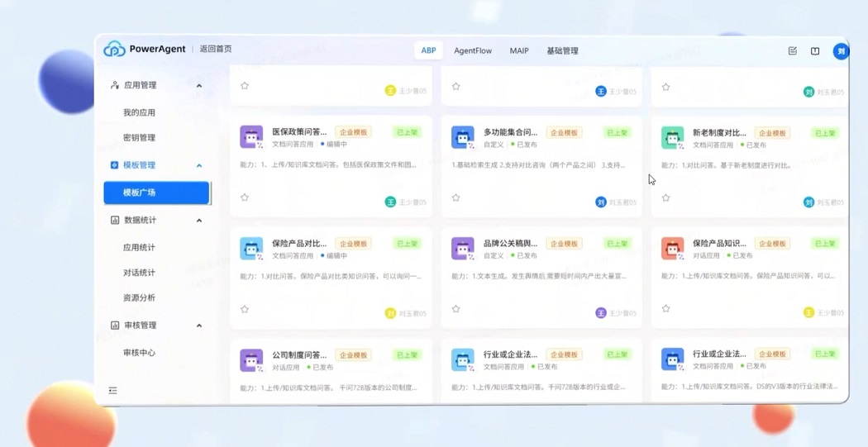The image size is (868, 447).
Task: Open the 新老制度对比 template title
Action: point(720,133)
